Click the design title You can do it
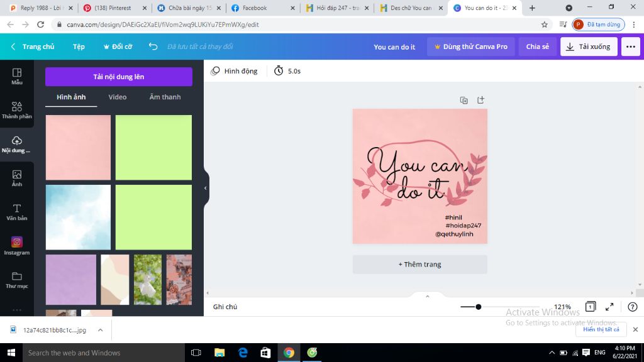The image size is (644, 362). pos(394,47)
